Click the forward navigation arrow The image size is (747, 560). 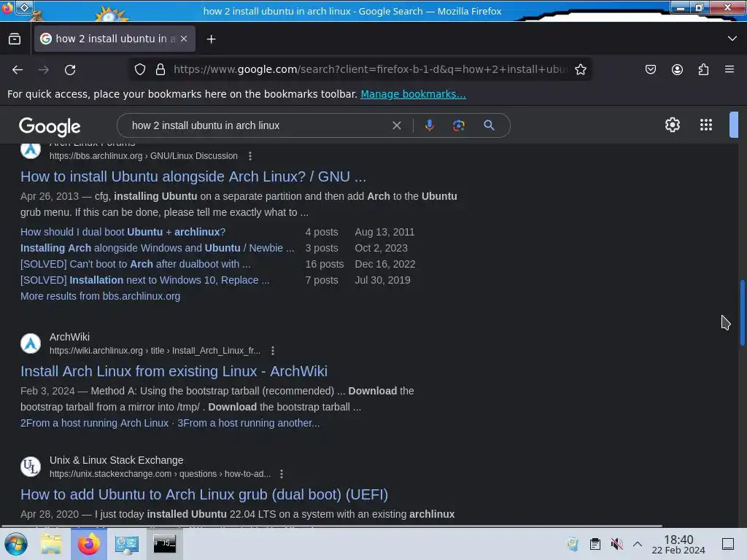(x=44, y=70)
